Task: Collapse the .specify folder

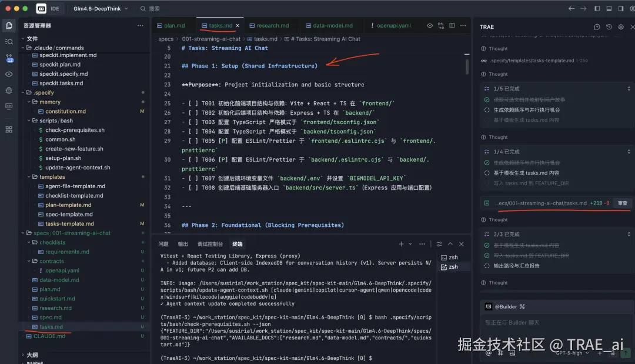Action: click(x=23, y=92)
